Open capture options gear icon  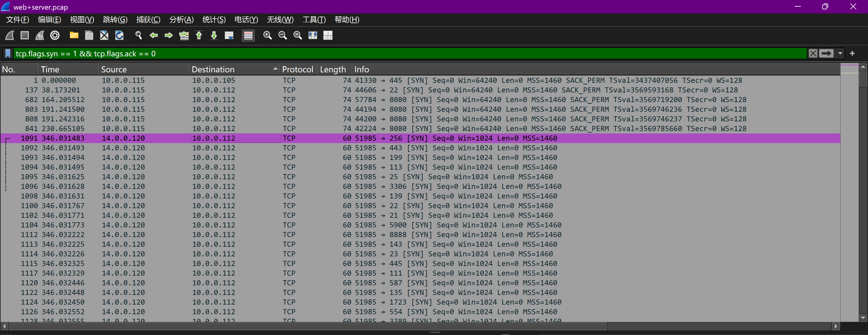click(55, 35)
